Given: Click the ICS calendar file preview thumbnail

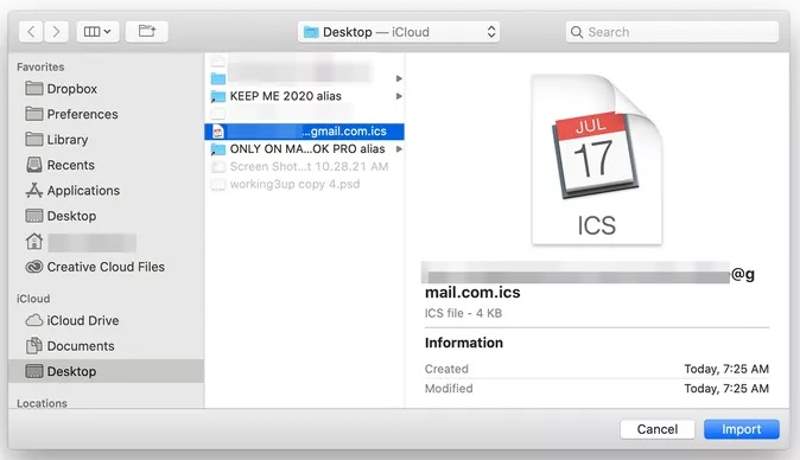Looking at the screenshot, I should [x=596, y=160].
